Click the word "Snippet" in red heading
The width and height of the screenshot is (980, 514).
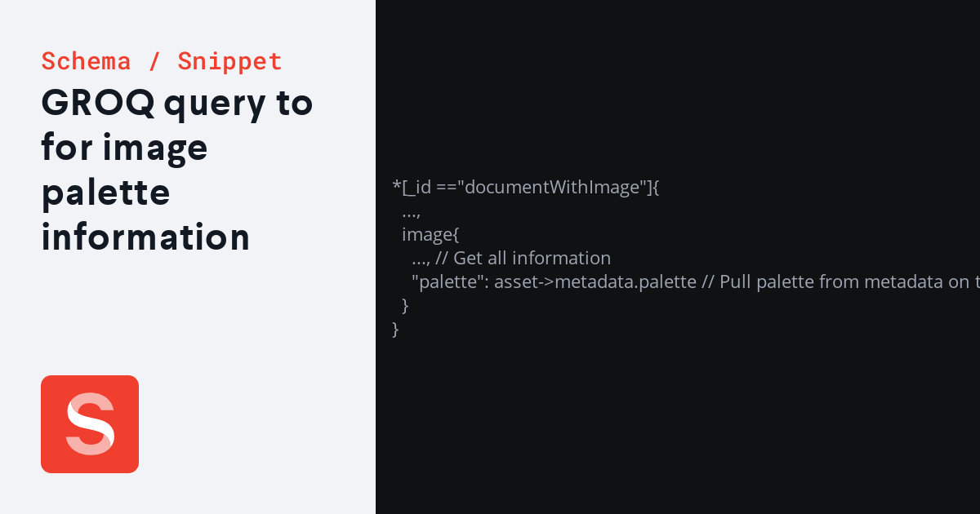[x=230, y=61]
